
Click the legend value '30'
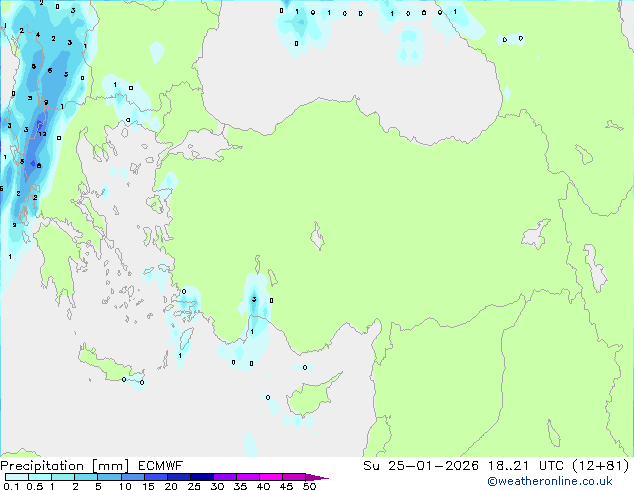pyautogui.click(x=217, y=486)
